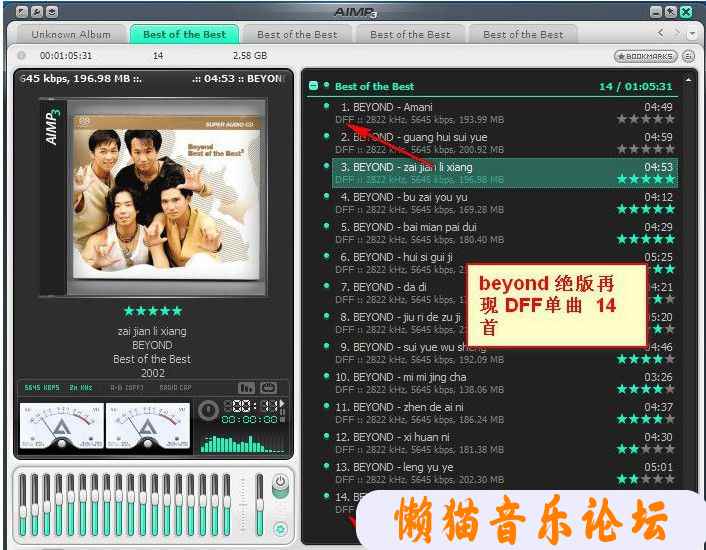Click the equalizer settings icon
The width and height of the screenshot is (706, 550).
point(280,529)
